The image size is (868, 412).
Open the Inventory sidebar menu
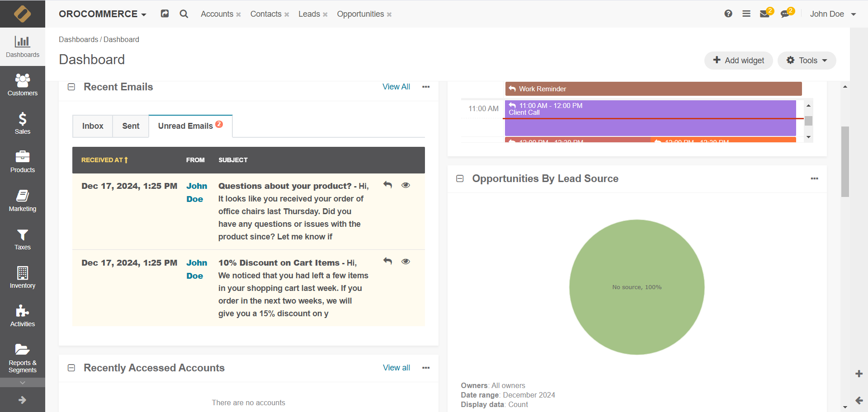(23, 278)
